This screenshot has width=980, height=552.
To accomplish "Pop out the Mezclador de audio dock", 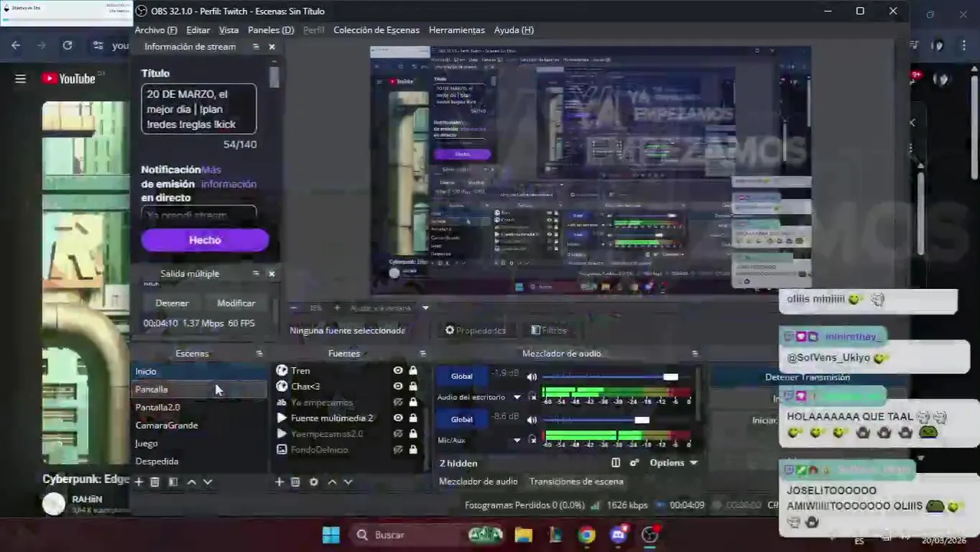I will [x=695, y=353].
